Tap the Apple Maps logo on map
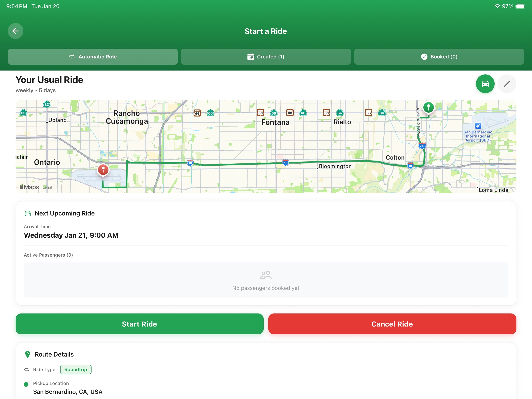 (x=29, y=187)
